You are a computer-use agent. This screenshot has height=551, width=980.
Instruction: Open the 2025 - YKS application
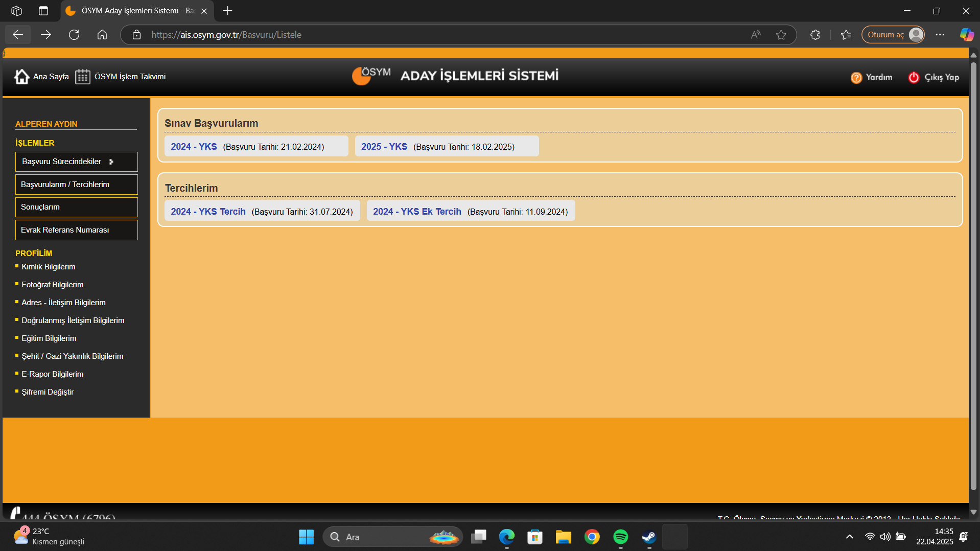(447, 147)
